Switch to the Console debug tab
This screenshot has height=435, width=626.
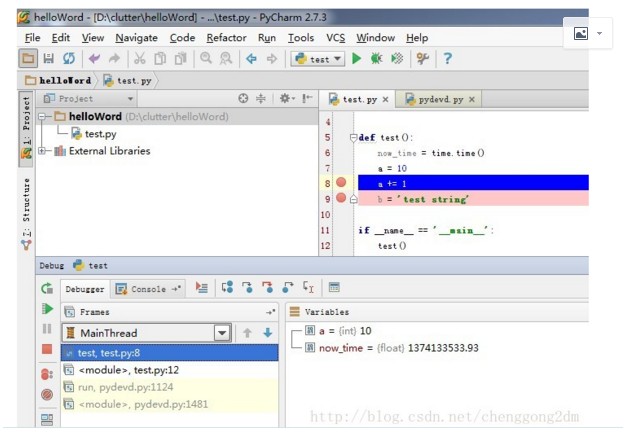pyautogui.click(x=148, y=289)
